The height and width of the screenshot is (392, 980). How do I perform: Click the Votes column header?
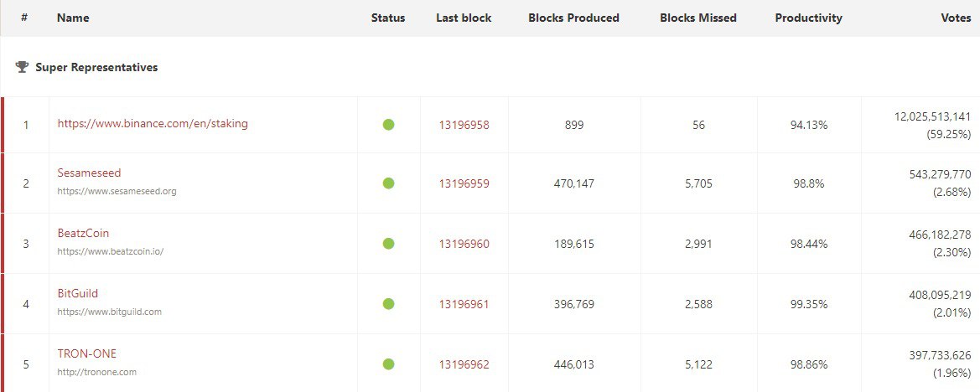coord(956,18)
